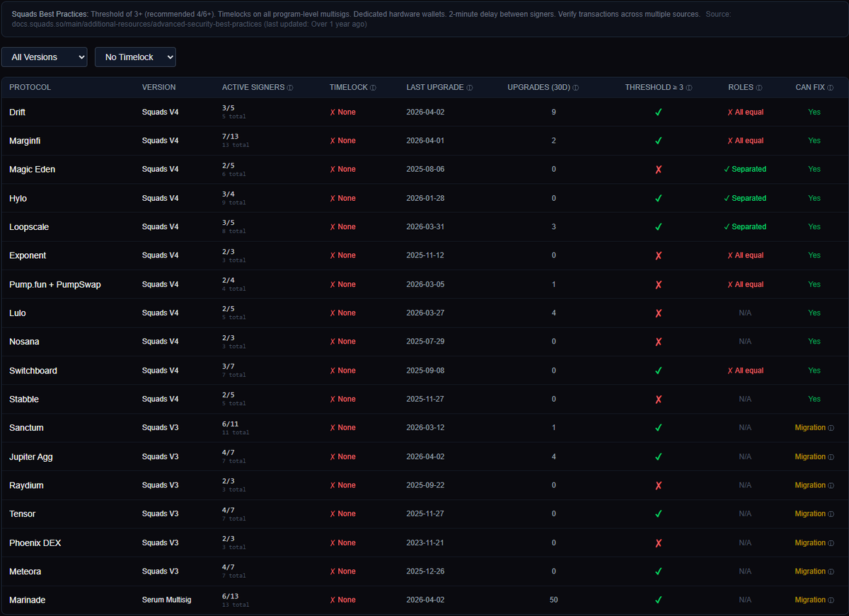Click green threshold checkmark in Switchboard row
The image size is (849, 616).
pos(659,371)
